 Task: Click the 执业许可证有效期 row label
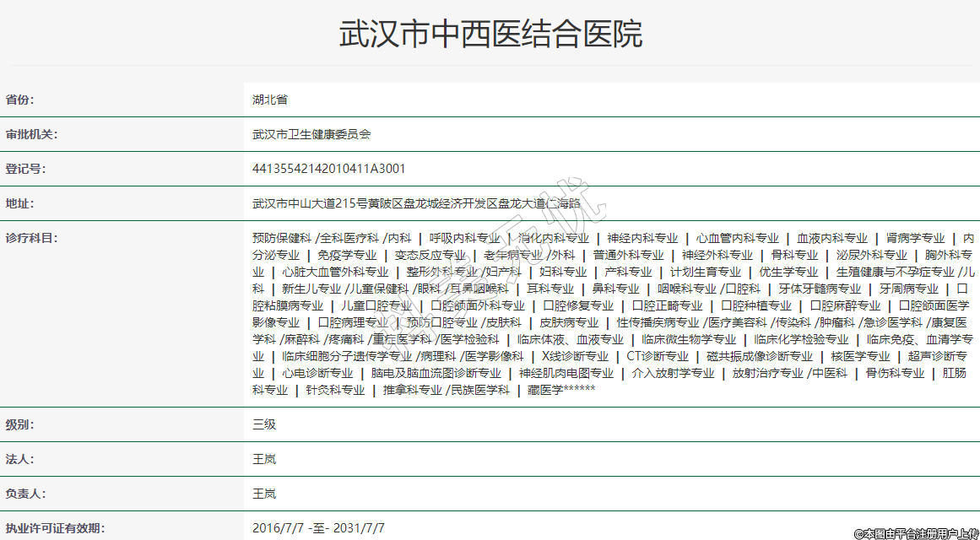[x=55, y=528]
